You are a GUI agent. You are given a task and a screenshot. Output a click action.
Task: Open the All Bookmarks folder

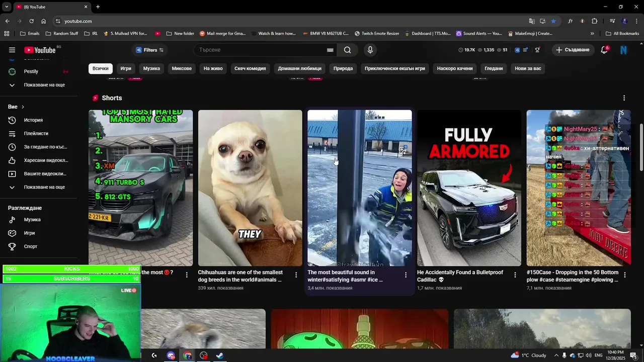click(622, 34)
